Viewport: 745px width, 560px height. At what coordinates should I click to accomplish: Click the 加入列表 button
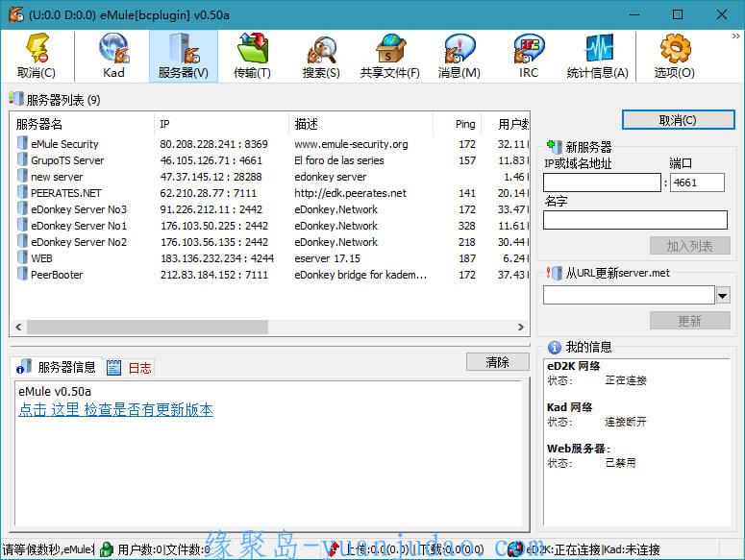[689, 246]
